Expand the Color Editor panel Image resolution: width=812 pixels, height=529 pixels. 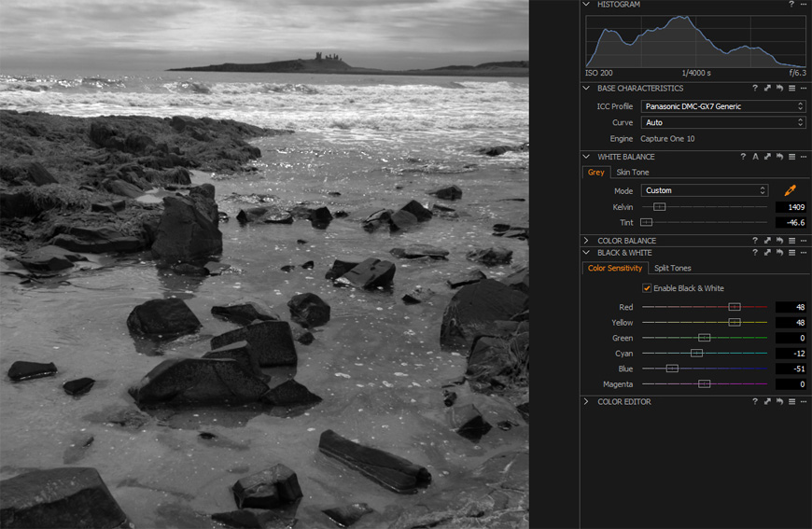pyautogui.click(x=586, y=402)
